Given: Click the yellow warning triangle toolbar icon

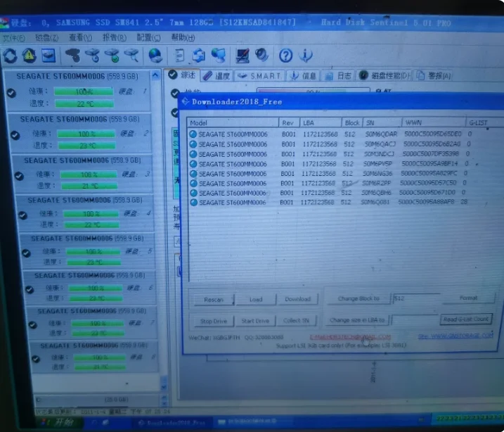Looking at the screenshot, I should click(30, 55).
